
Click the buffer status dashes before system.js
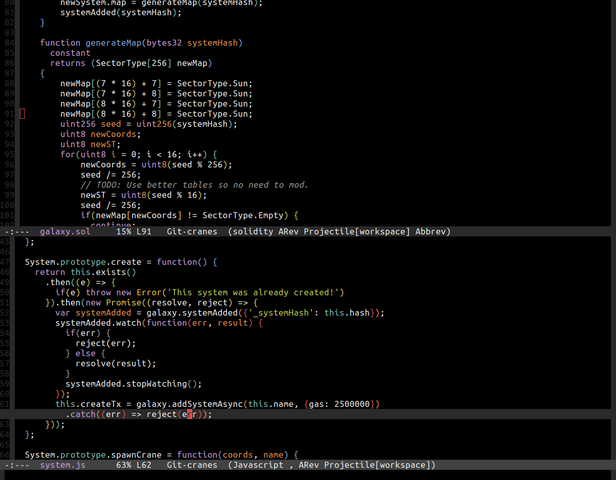(17, 464)
